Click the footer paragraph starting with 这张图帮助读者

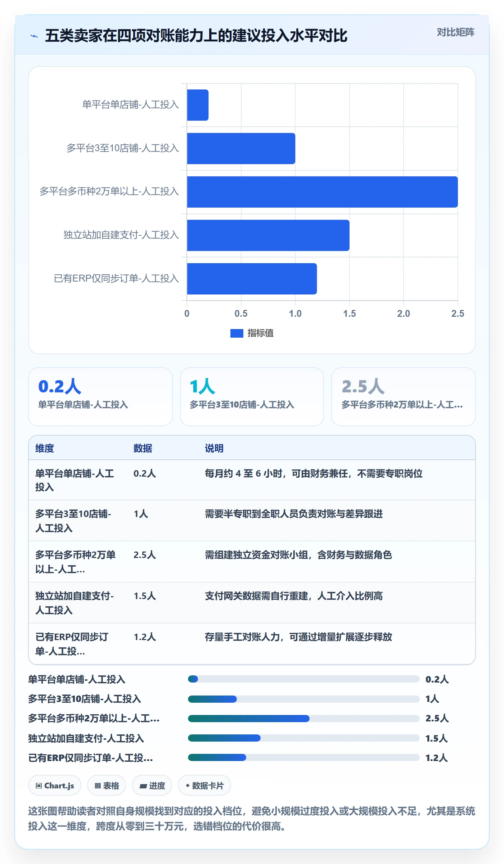252,819
